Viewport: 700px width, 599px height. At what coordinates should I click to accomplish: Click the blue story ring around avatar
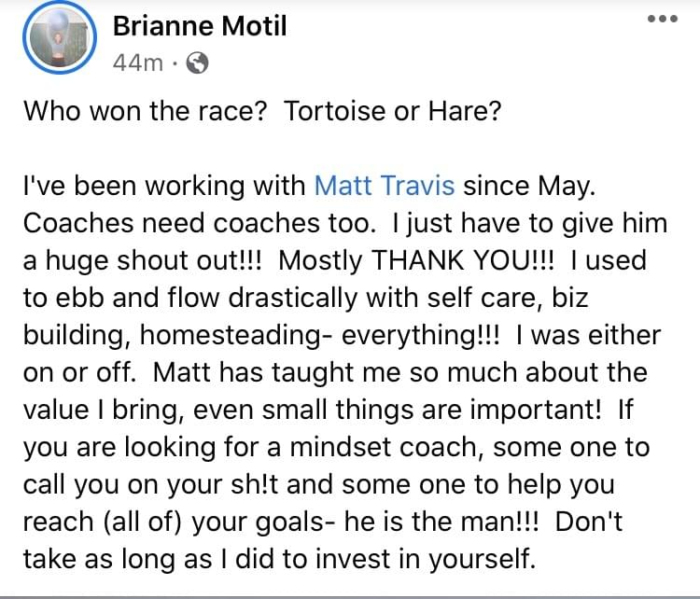pos(60,37)
